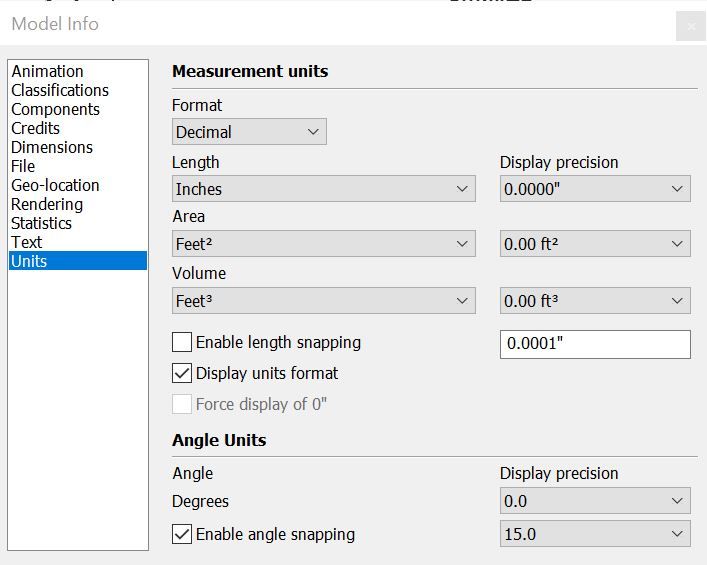Open the Format dropdown set to Decimal

pyautogui.click(x=249, y=132)
